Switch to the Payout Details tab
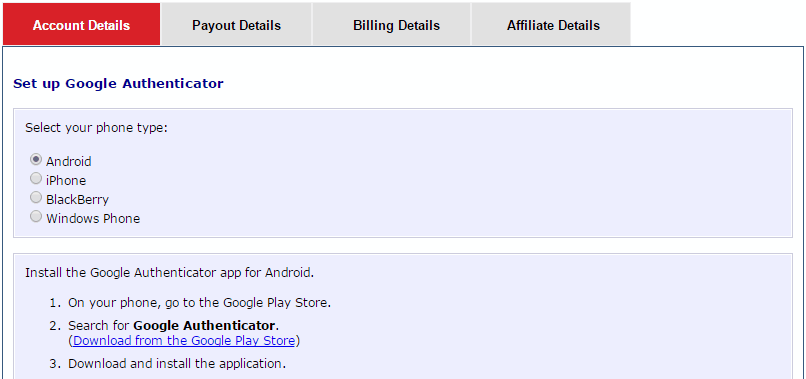Screen dimensions: 806x379 [236, 24]
